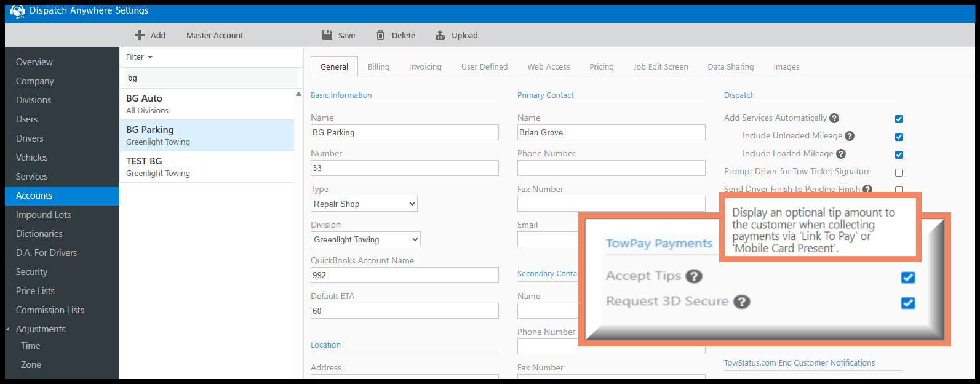Open Impound Lots in the sidebar
Image resolution: width=980 pixels, height=384 pixels.
[x=62, y=215]
